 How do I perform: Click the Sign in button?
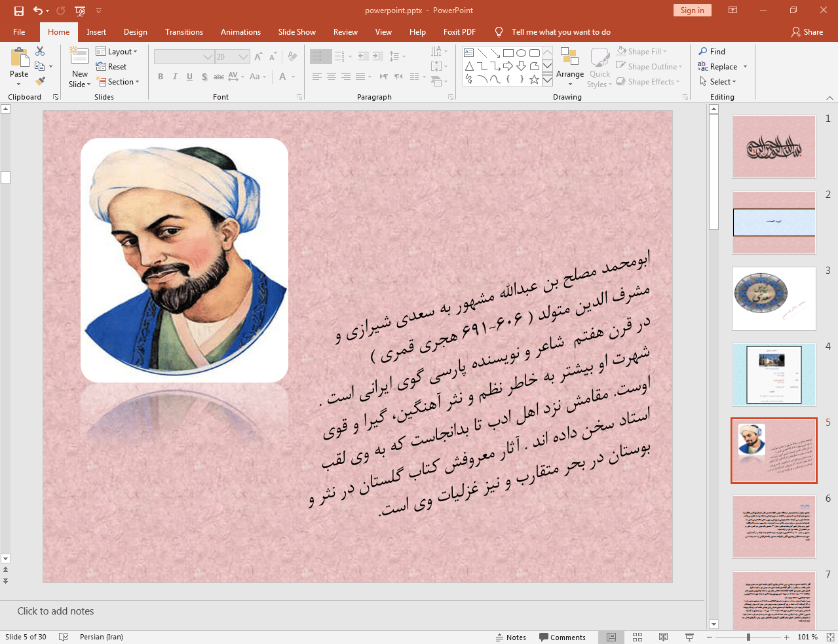692,10
